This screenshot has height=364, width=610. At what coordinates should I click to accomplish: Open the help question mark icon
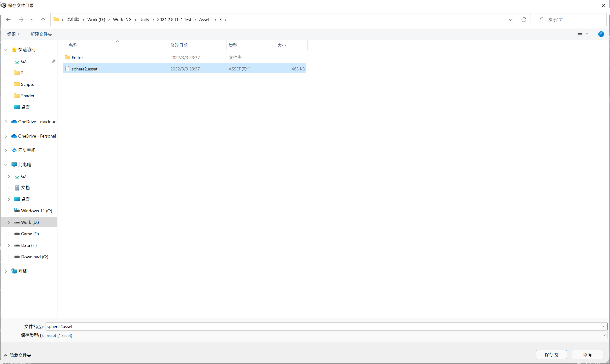click(x=601, y=34)
